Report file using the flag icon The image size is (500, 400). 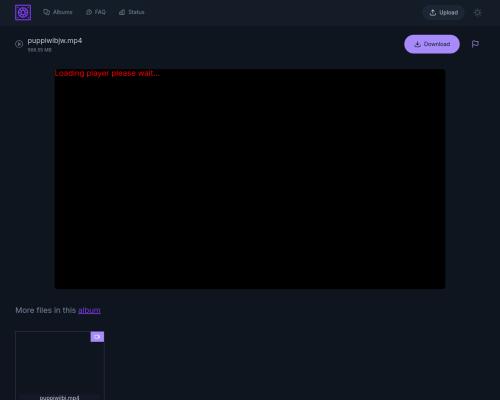coord(475,44)
